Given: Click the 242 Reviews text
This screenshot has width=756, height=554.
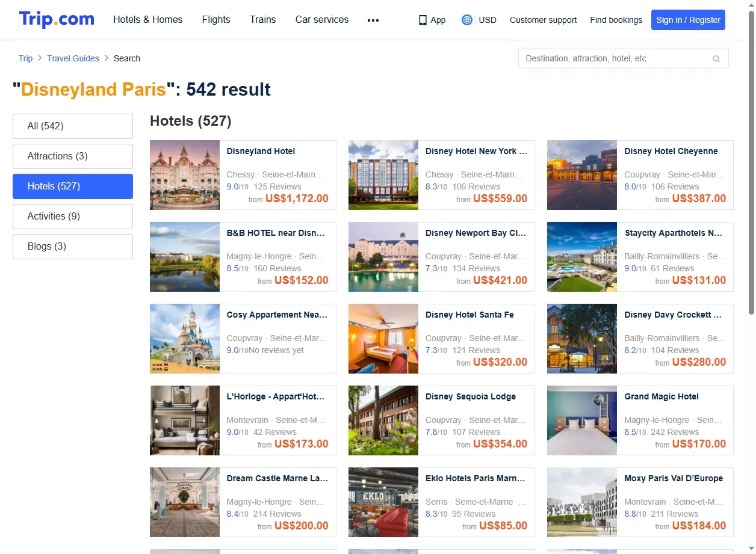Looking at the screenshot, I should click(x=675, y=432).
